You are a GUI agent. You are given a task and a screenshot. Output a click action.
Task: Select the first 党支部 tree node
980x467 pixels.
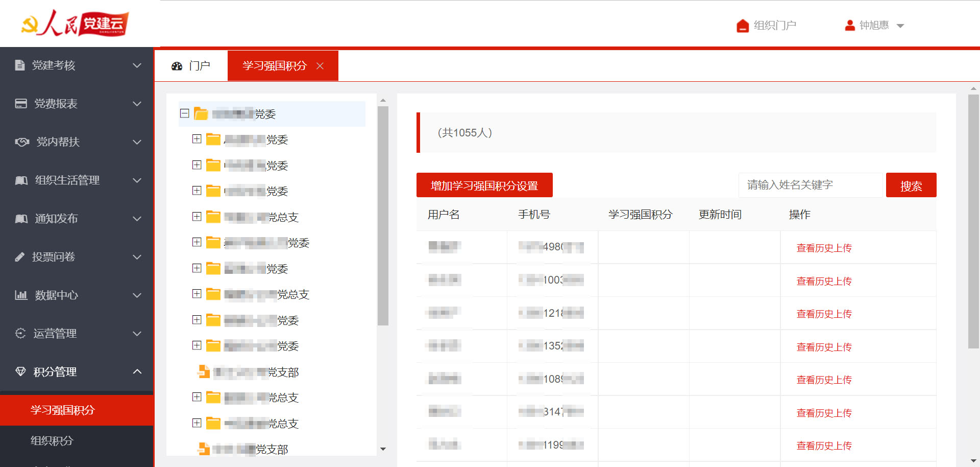point(256,372)
